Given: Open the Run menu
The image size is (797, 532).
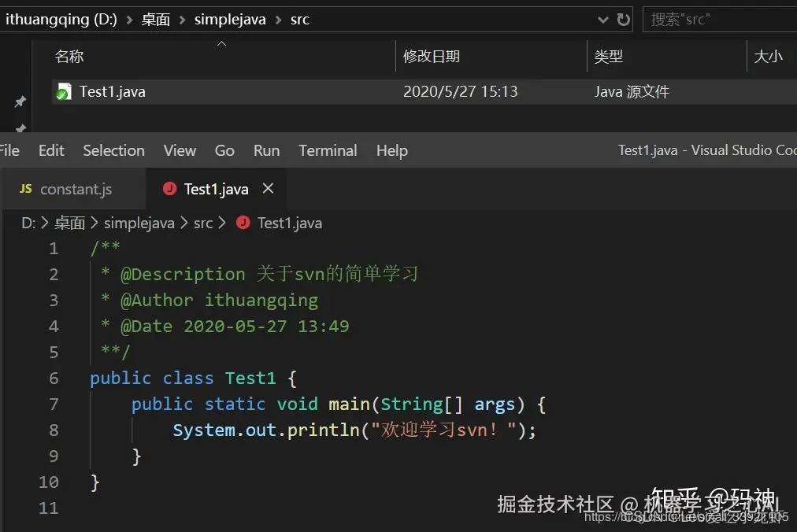Looking at the screenshot, I should (x=267, y=151).
